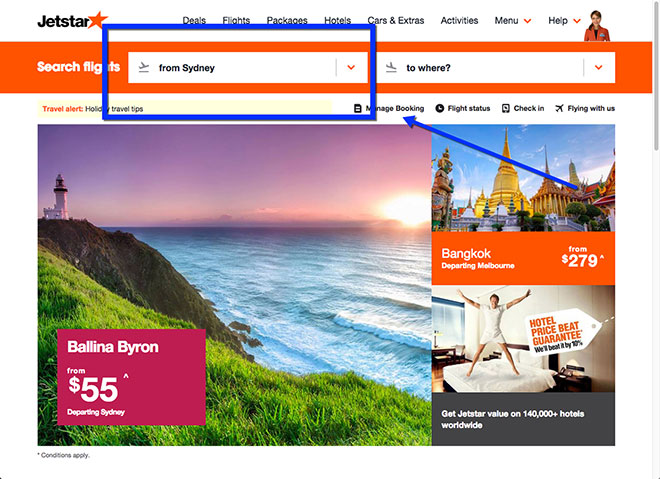
Task: Open the Bangkok from $279 deal tile
Action: pos(523,205)
